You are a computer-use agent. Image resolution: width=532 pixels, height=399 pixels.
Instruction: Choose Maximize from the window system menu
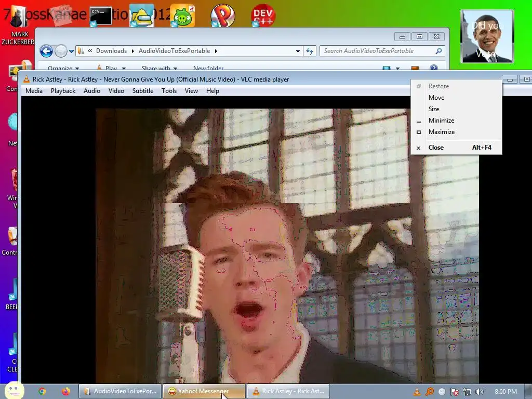456,132
